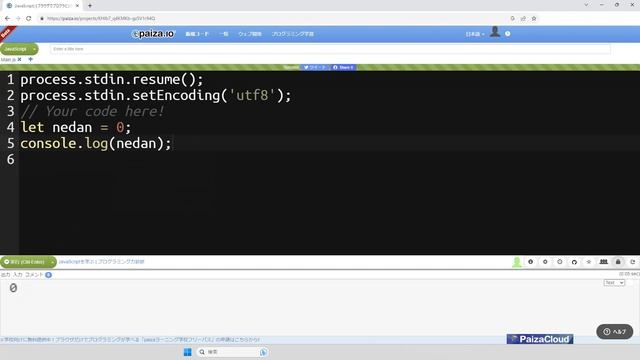Click the group members icon
Viewport: 640px width, 360px height.
coord(604,262)
